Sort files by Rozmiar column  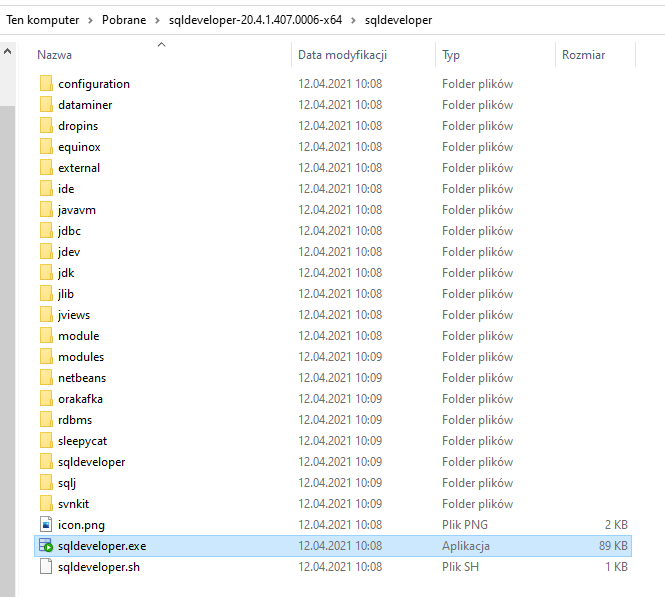click(x=583, y=55)
